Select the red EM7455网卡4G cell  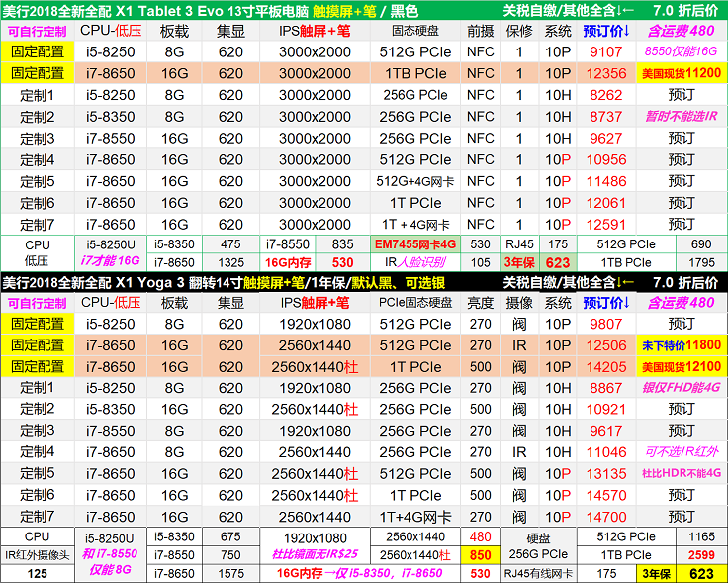pos(414,243)
